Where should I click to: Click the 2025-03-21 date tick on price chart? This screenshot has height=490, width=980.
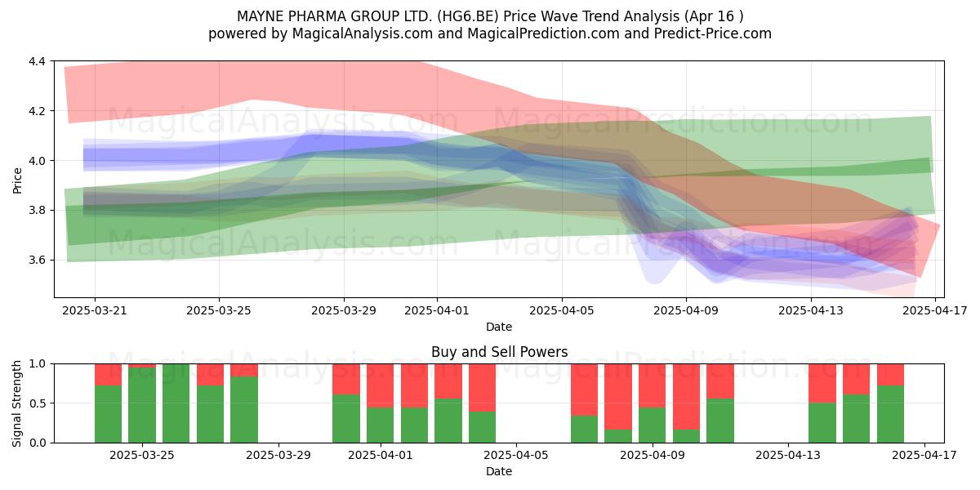[95, 310]
